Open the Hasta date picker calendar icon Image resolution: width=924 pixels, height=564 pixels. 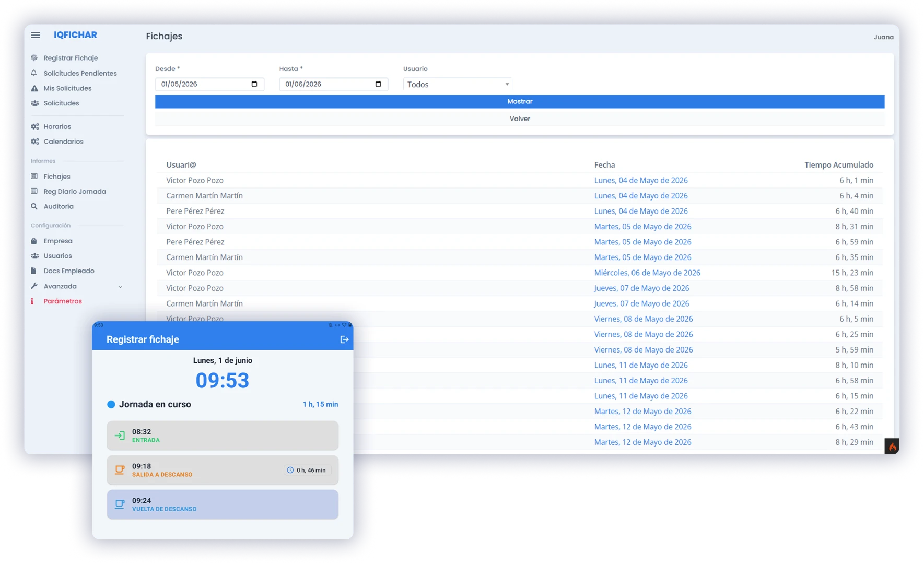pos(378,84)
